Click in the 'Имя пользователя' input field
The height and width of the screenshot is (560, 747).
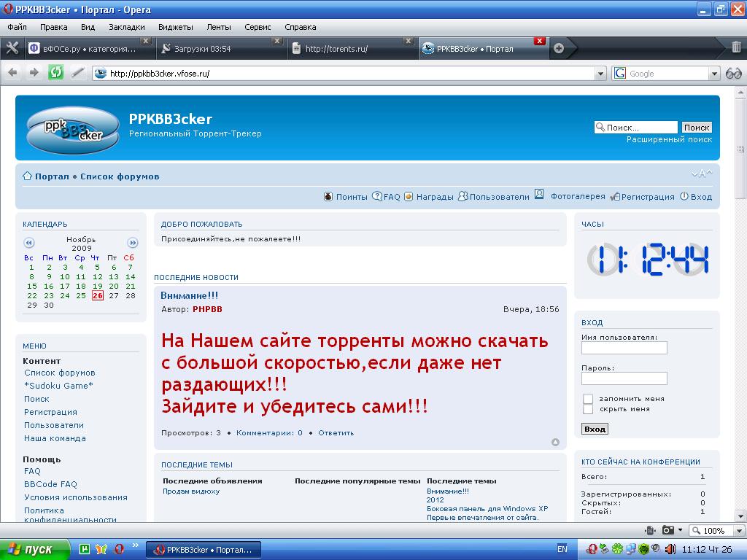(x=624, y=348)
